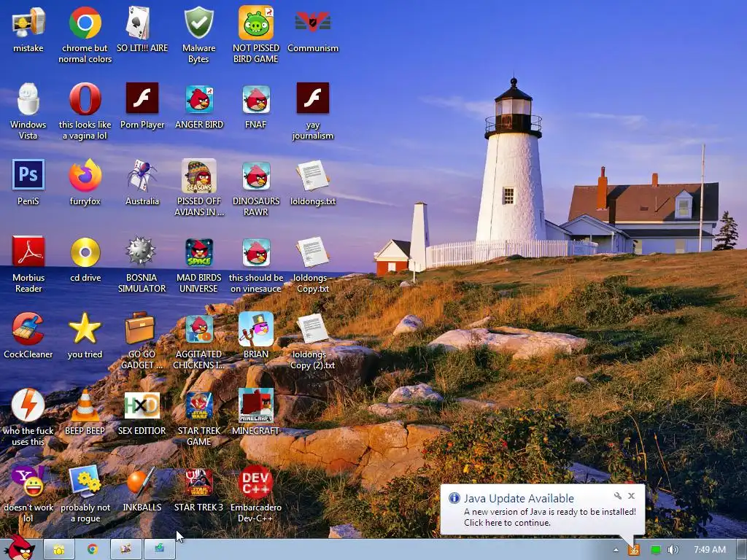Show hidden tray icons arrow
The image size is (747, 560).
click(616, 550)
